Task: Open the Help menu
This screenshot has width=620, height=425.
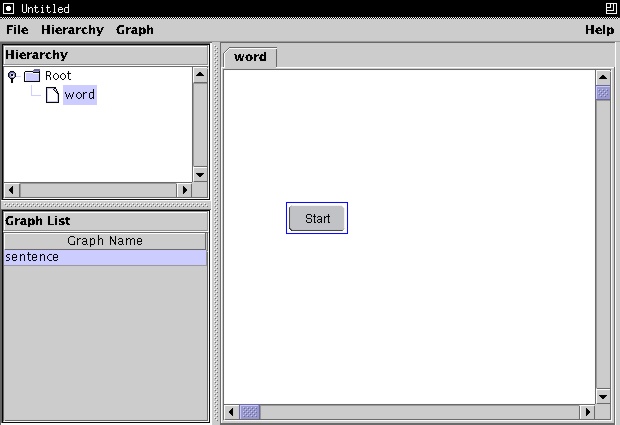Action: [x=599, y=30]
